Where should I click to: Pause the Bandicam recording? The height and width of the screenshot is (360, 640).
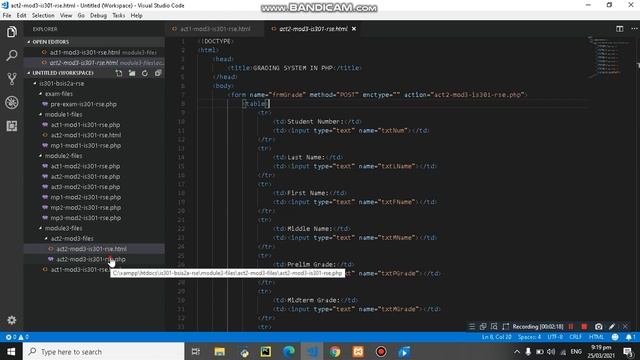(x=571, y=327)
